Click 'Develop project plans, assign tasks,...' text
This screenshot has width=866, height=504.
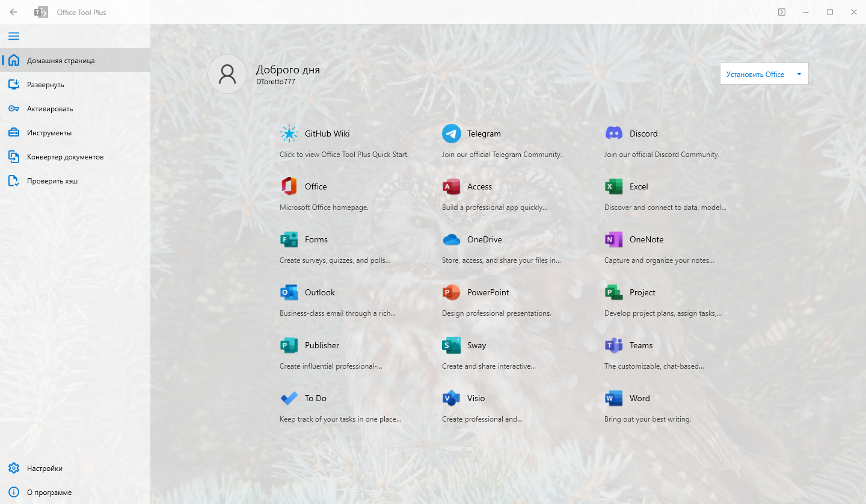tap(663, 313)
